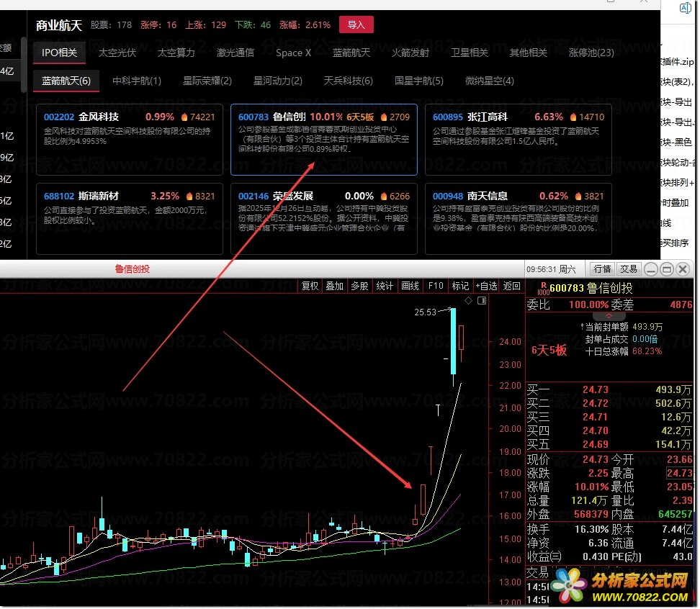
Task: Click 返回 to go back
Action: click(511, 286)
